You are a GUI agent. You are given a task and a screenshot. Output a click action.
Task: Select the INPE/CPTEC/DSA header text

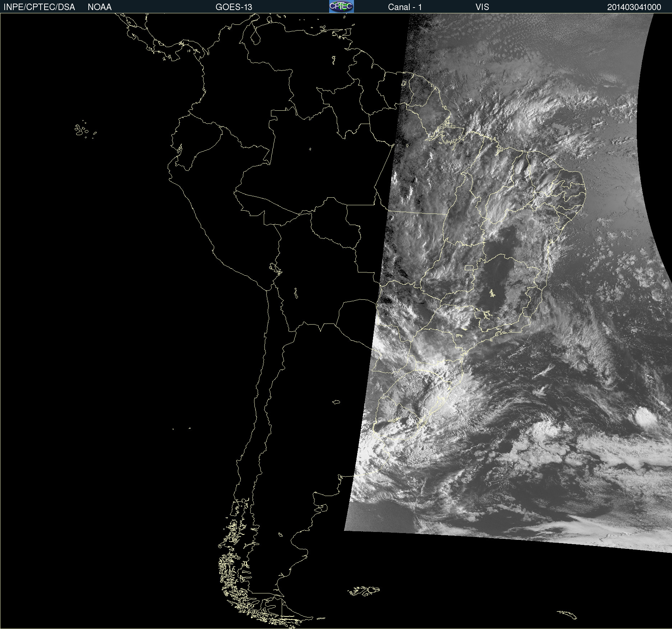(39, 7)
